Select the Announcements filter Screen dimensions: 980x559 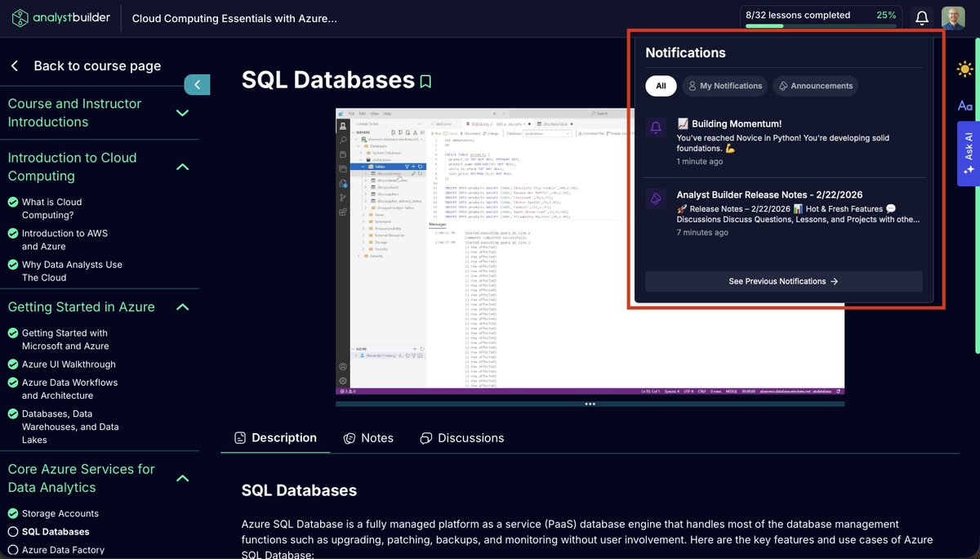tap(815, 86)
